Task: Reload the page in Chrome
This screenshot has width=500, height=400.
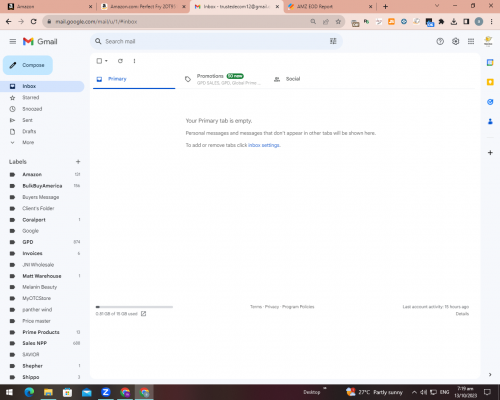Action: point(33,21)
